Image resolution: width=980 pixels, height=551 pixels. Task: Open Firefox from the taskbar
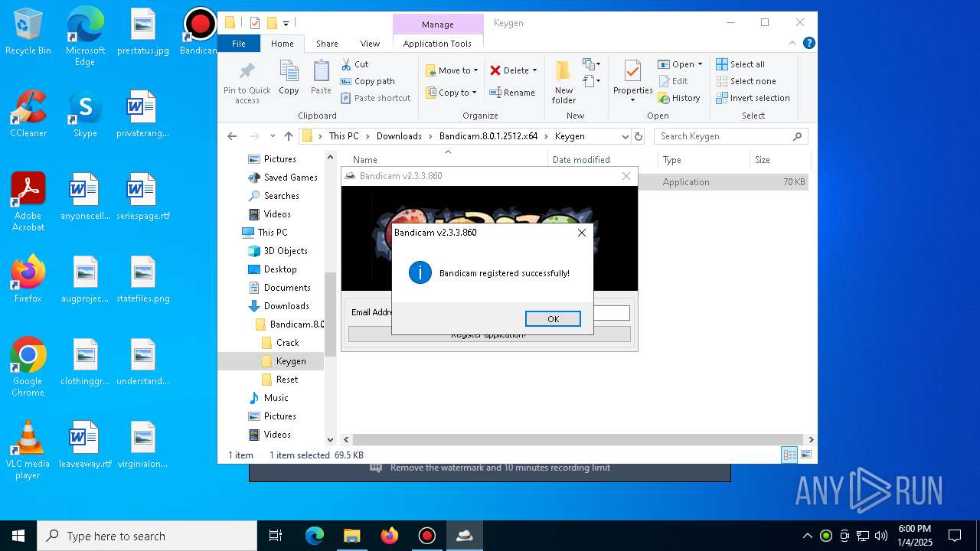390,536
